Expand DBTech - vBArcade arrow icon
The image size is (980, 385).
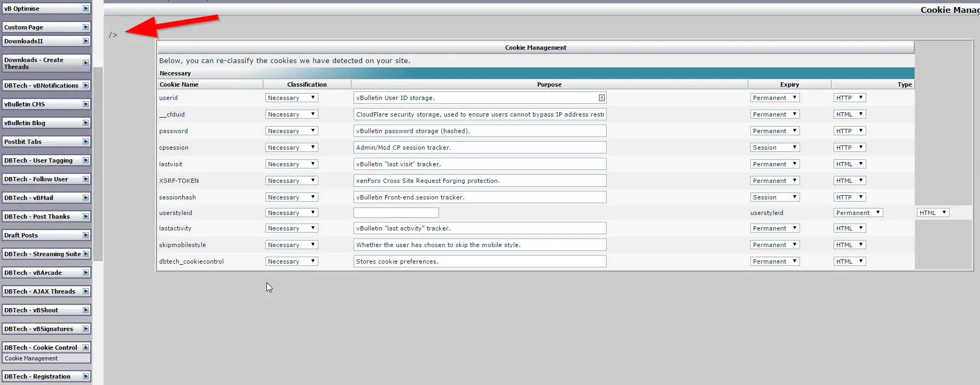click(x=85, y=273)
